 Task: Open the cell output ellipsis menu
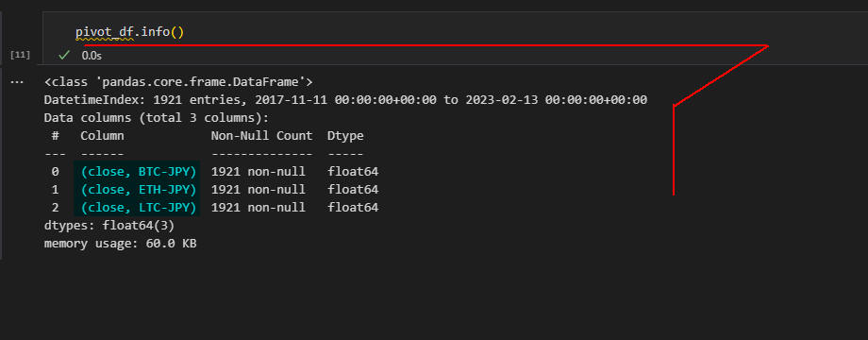coord(17,82)
